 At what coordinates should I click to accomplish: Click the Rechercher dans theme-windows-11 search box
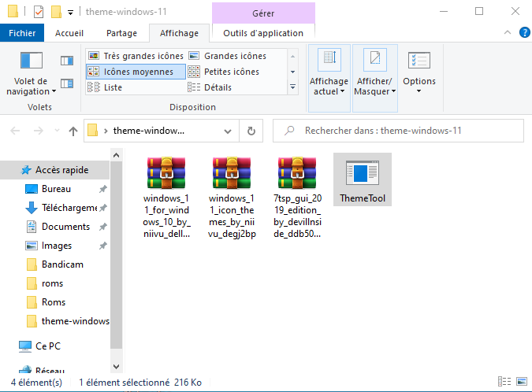pyautogui.click(x=398, y=131)
